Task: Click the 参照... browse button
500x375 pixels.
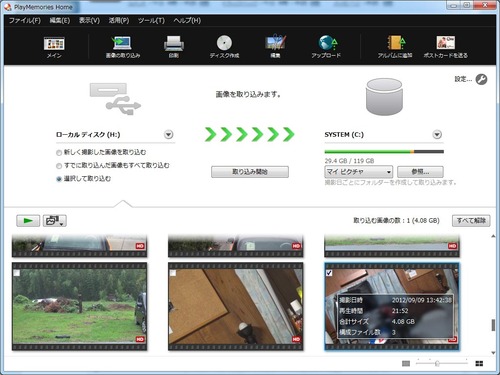Action: click(x=420, y=172)
